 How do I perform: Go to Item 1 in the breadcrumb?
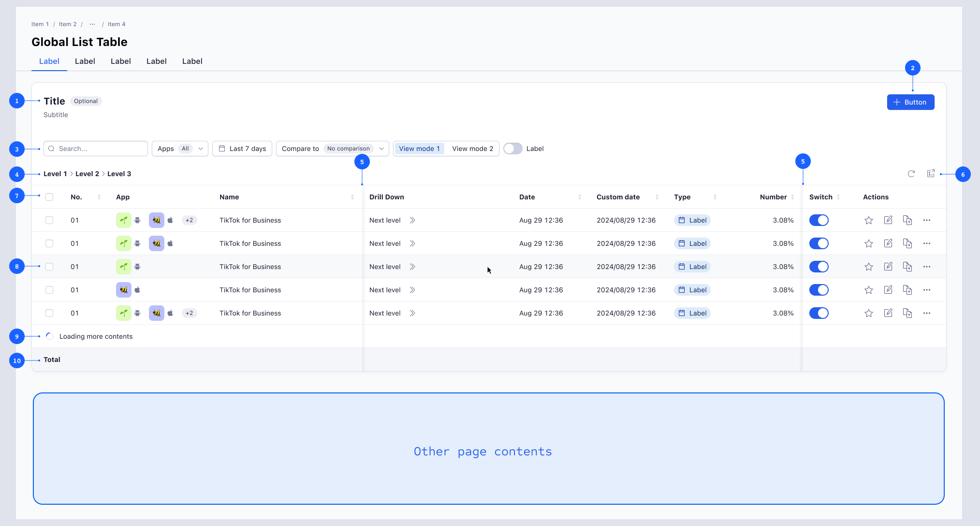40,24
